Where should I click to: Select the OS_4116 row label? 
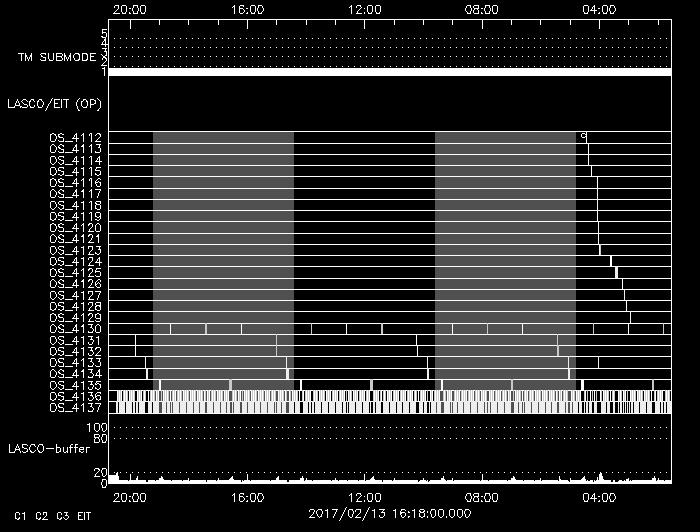click(75, 183)
